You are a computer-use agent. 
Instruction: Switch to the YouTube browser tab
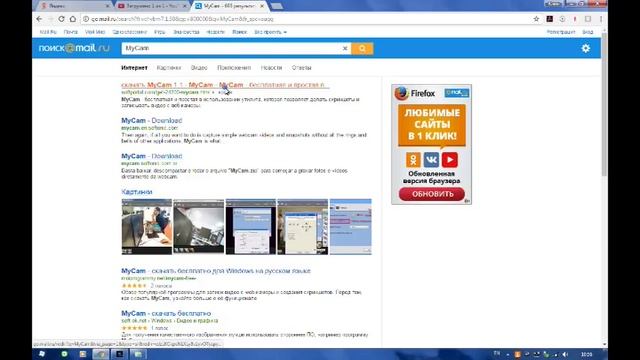[x=151, y=6]
